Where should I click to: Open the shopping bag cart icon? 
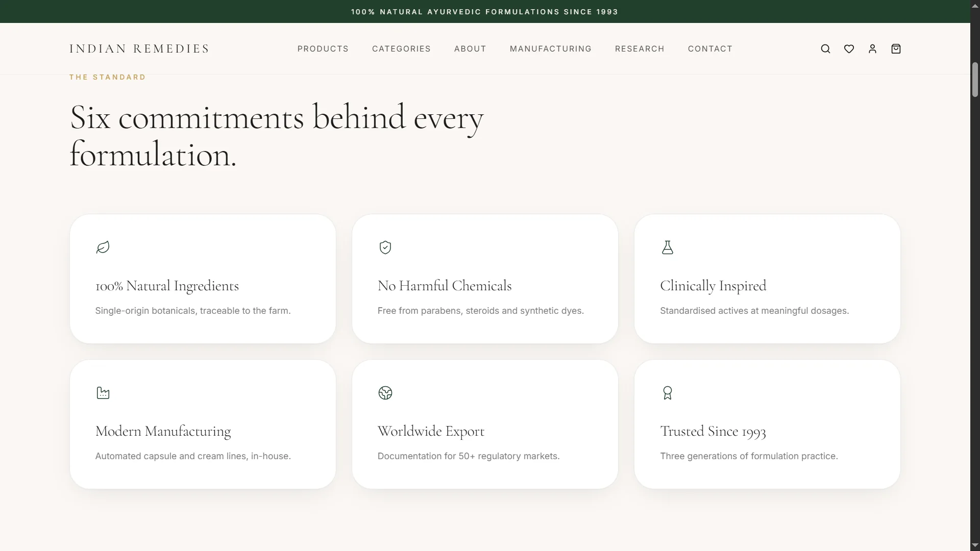pyautogui.click(x=896, y=49)
